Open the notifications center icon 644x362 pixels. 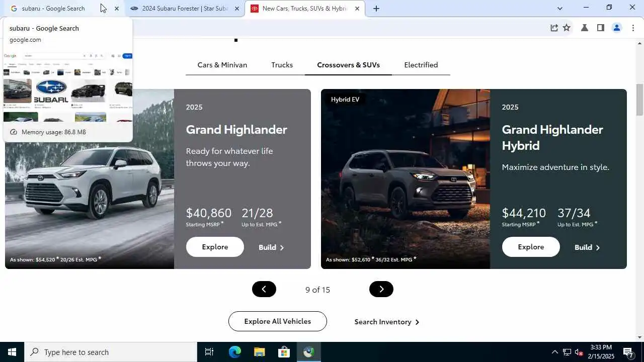coord(628,352)
